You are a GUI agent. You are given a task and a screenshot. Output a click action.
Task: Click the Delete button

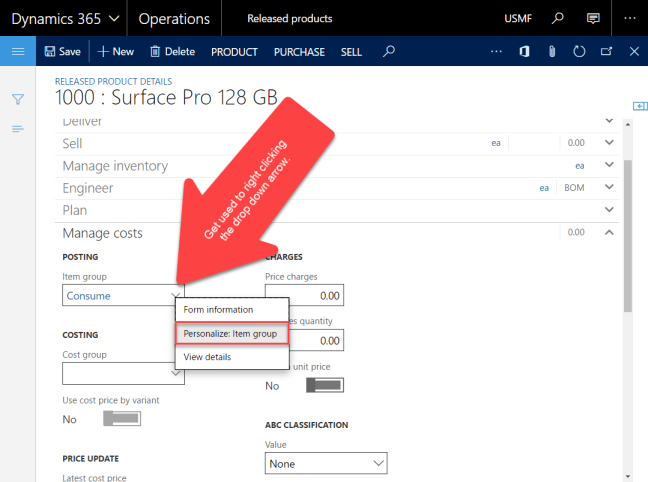[x=172, y=51]
